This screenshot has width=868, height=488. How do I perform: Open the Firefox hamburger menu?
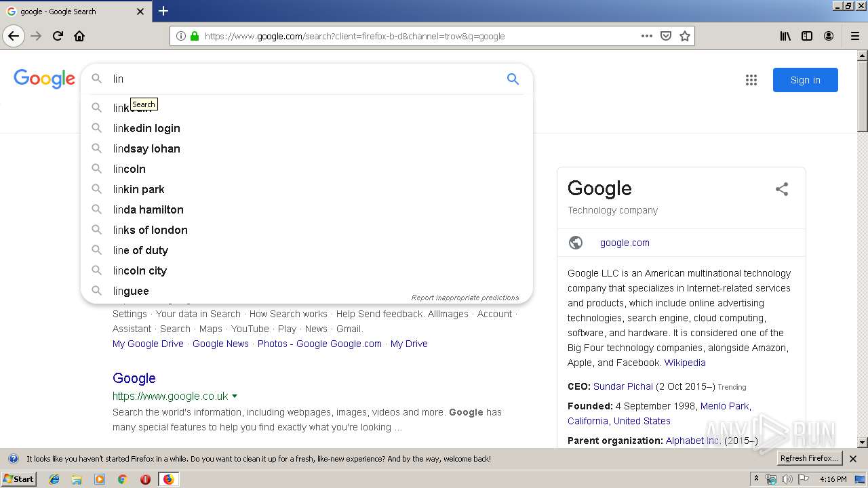tap(854, 36)
